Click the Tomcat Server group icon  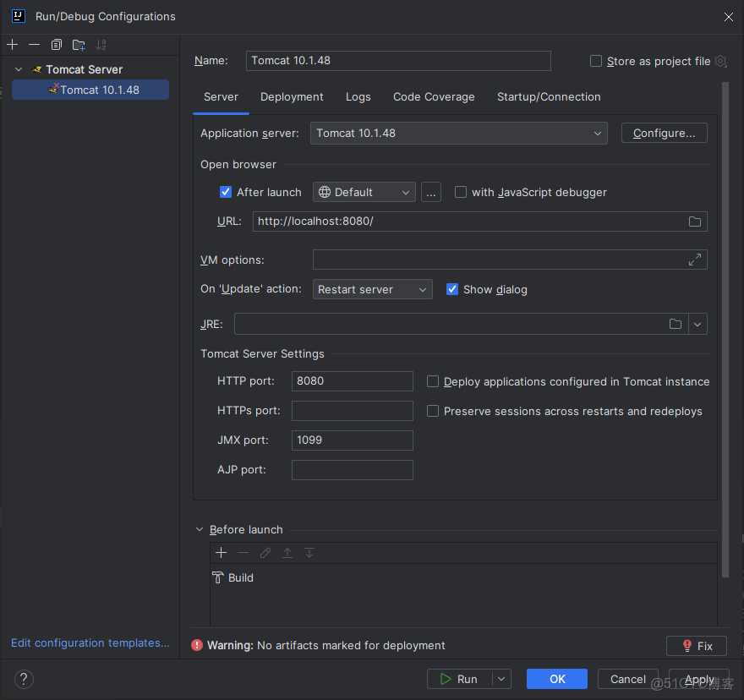[37, 70]
